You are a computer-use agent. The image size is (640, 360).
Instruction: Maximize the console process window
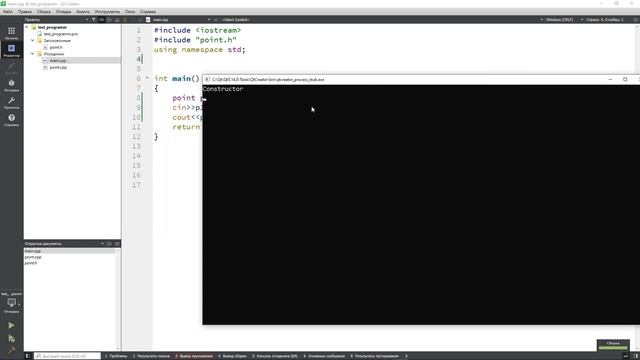(625, 79)
